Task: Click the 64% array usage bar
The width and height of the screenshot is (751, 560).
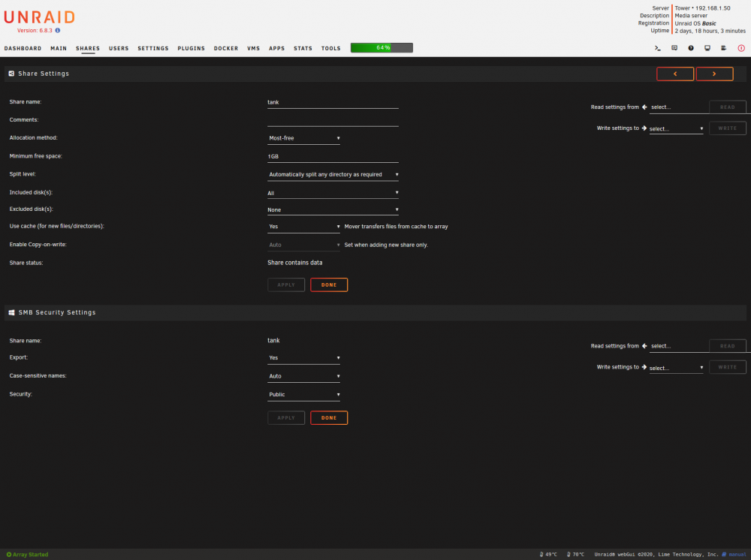Action: point(382,47)
